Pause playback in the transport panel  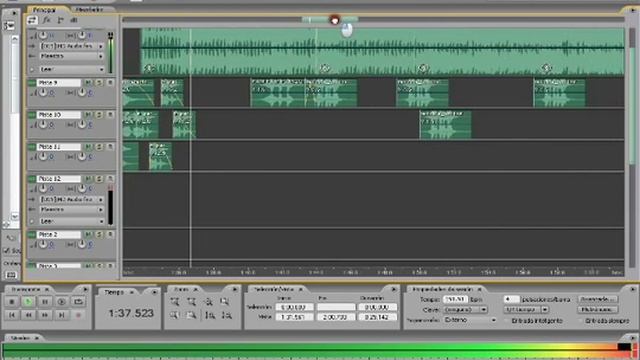45,302
